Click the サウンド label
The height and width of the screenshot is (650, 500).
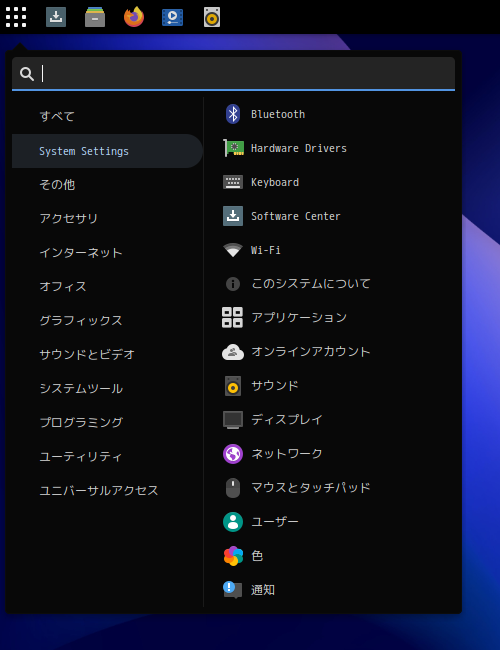(x=275, y=386)
